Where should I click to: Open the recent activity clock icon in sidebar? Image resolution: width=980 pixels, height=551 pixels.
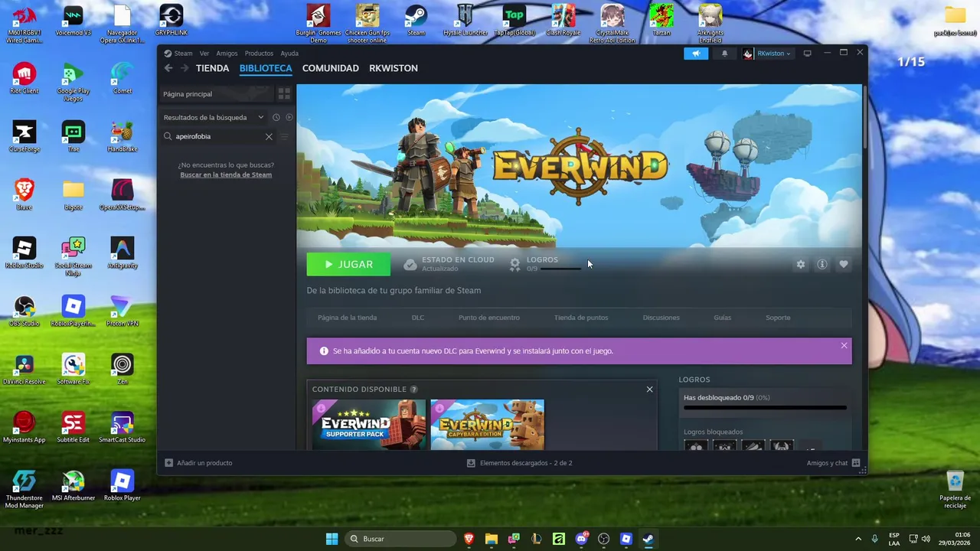click(x=276, y=117)
